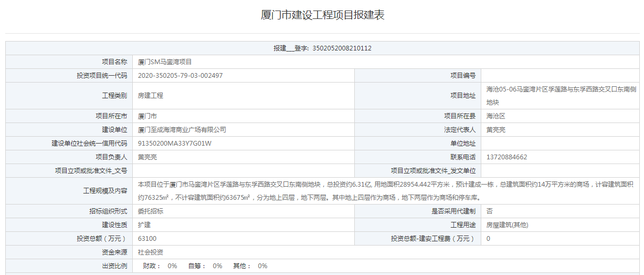Click the page title 厦门市建设工程项目报建表
Screen dimensions: 644x275
point(322,15)
